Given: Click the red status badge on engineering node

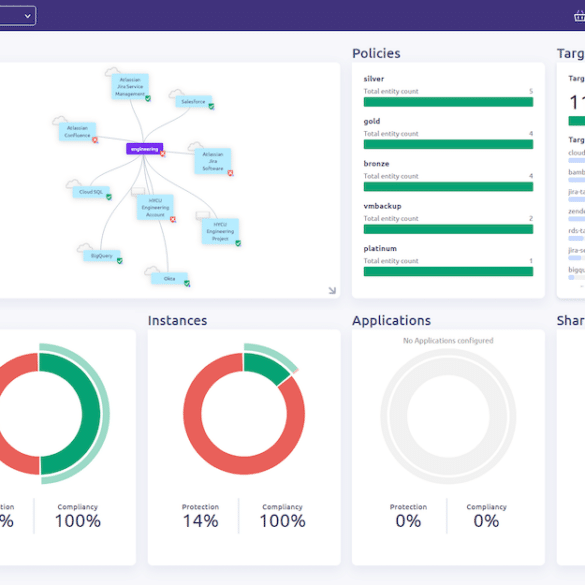Looking at the screenshot, I should click(x=163, y=153).
